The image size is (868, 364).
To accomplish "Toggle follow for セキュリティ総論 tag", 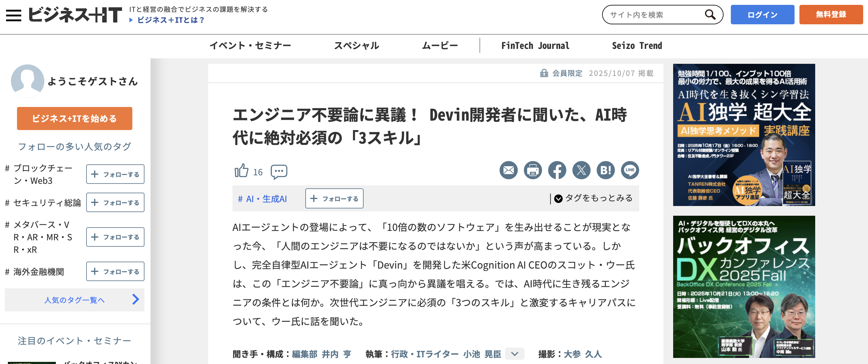I will [115, 202].
